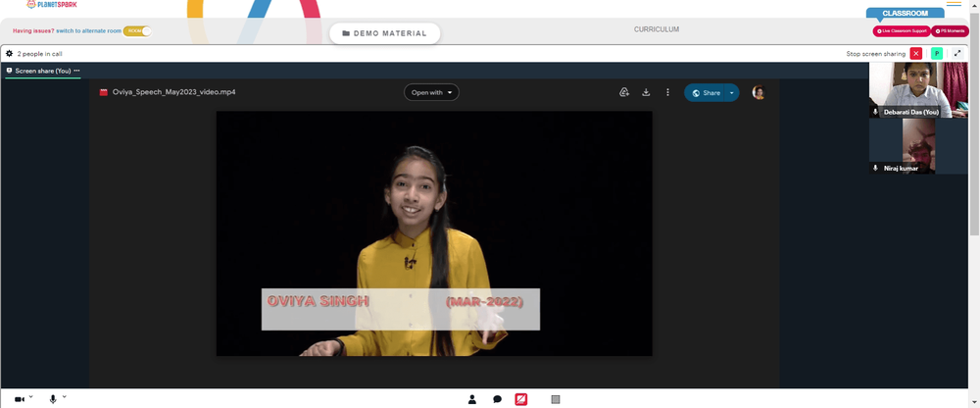Stop screen sharing with the red X
980x408 pixels.
[916, 54]
